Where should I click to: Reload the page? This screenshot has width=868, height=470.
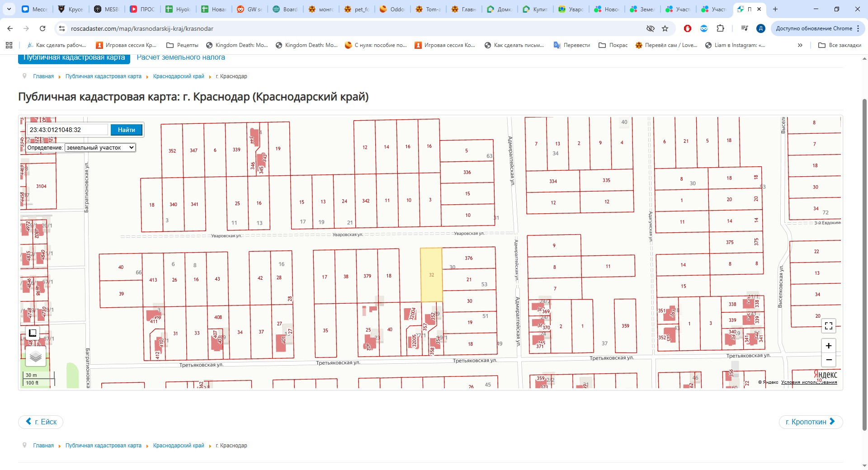click(42, 28)
